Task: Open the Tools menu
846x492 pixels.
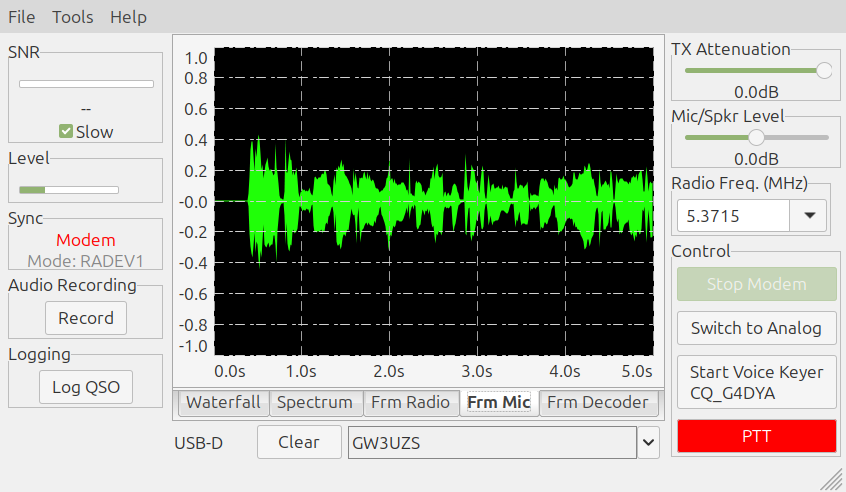Action: 73,17
